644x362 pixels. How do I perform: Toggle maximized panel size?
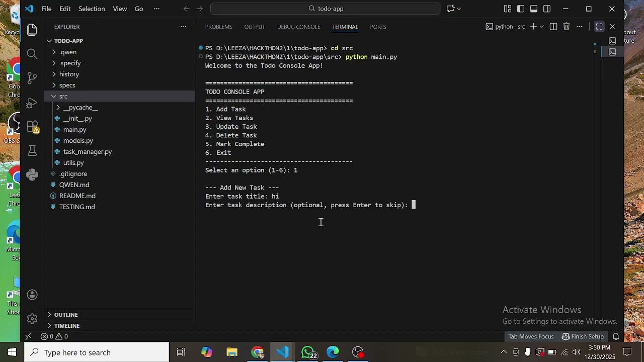(599, 27)
